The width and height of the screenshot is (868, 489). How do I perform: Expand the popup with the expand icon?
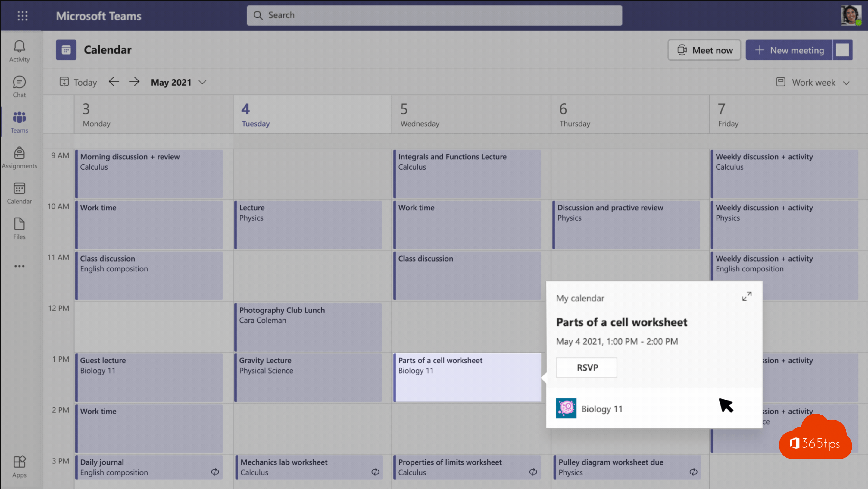747,296
